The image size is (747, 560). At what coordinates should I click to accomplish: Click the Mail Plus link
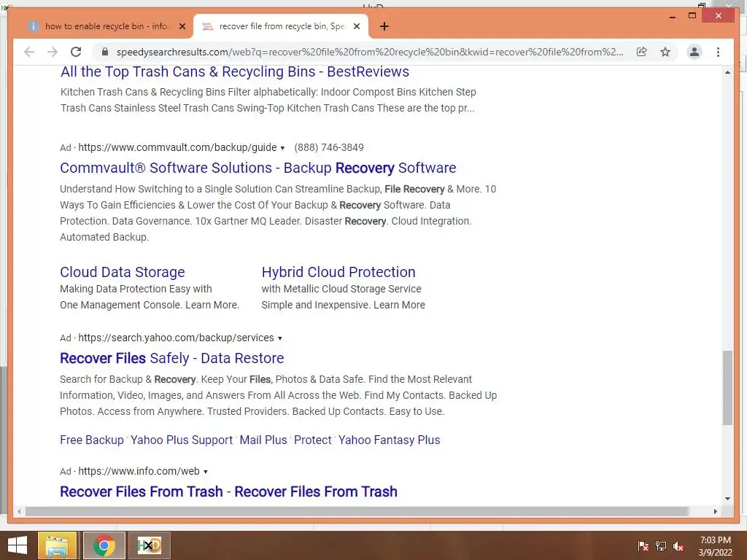point(263,440)
